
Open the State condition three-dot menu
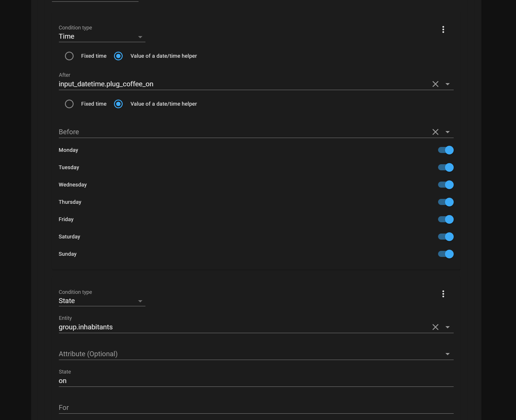[443, 294]
